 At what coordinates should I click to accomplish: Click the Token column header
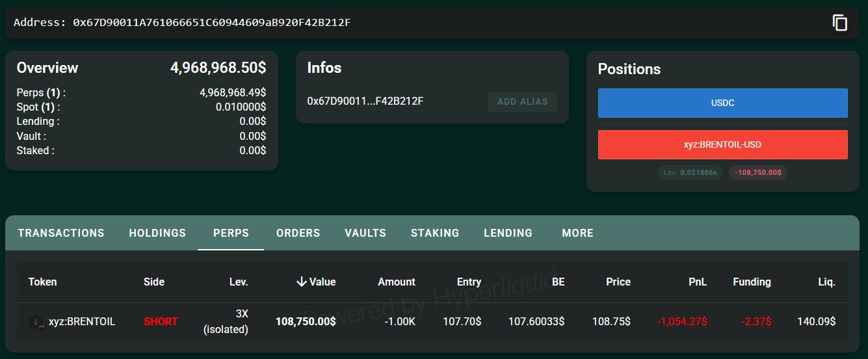point(42,282)
